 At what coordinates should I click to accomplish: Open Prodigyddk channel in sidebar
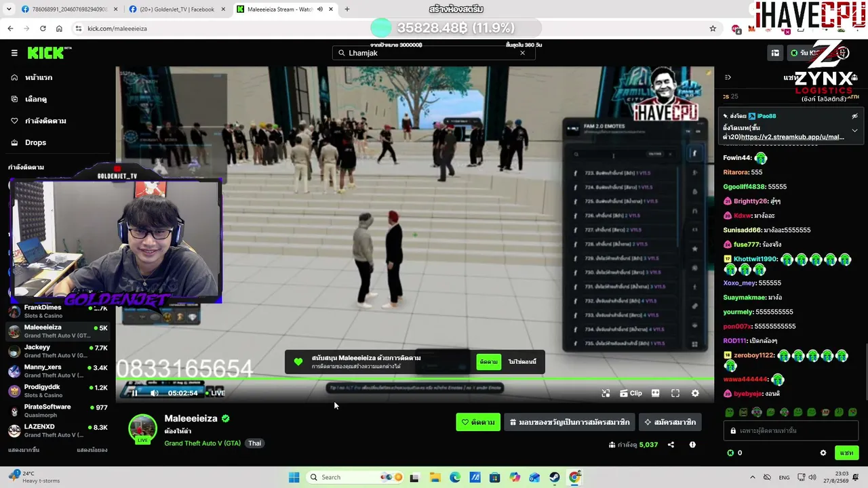[58, 391]
